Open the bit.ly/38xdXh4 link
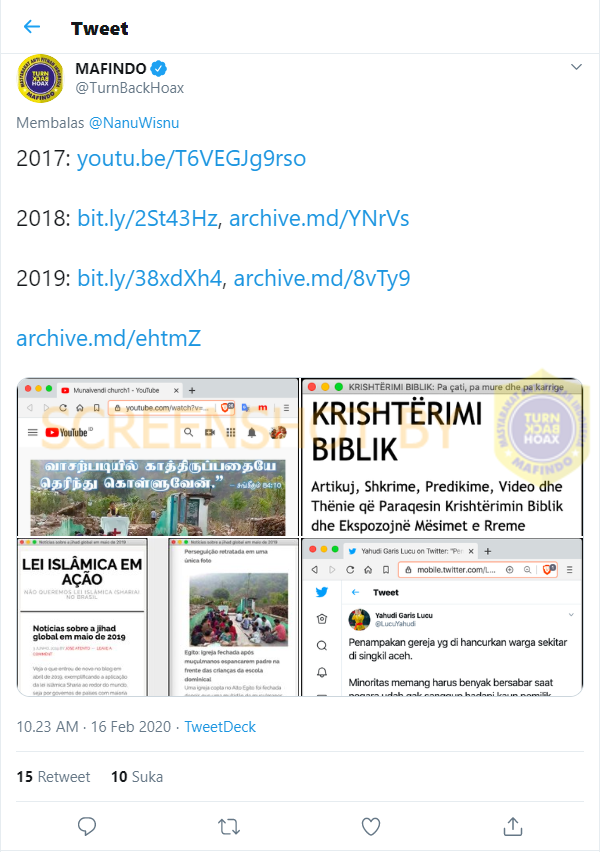The image size is (602, 852). [149, 278]
